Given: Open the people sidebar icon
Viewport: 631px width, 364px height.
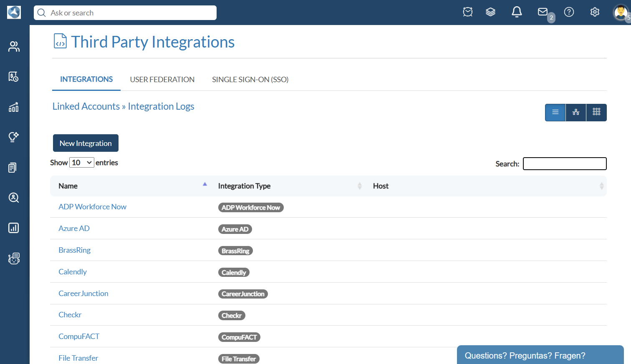Looking at the screenshot, I should (14, 47).
